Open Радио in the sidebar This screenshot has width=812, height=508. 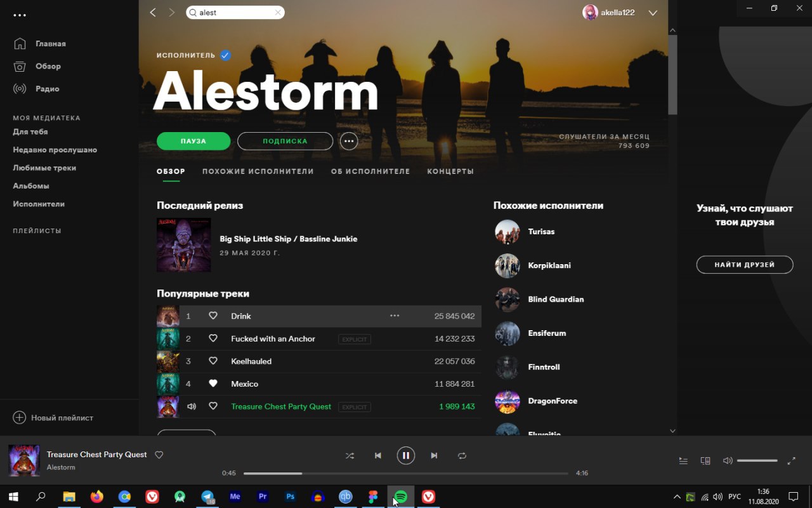pyautogui.click(x=48, y=89)
